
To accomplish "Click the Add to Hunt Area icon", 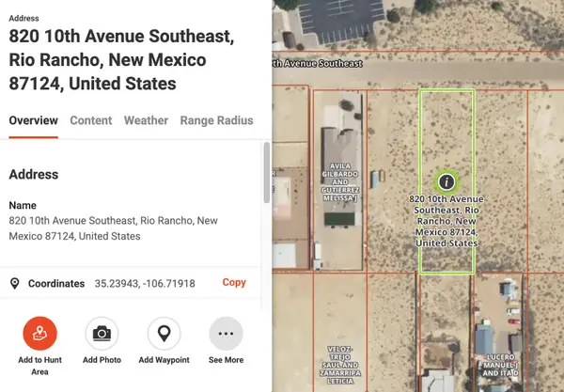I will (x=39, y=334).
